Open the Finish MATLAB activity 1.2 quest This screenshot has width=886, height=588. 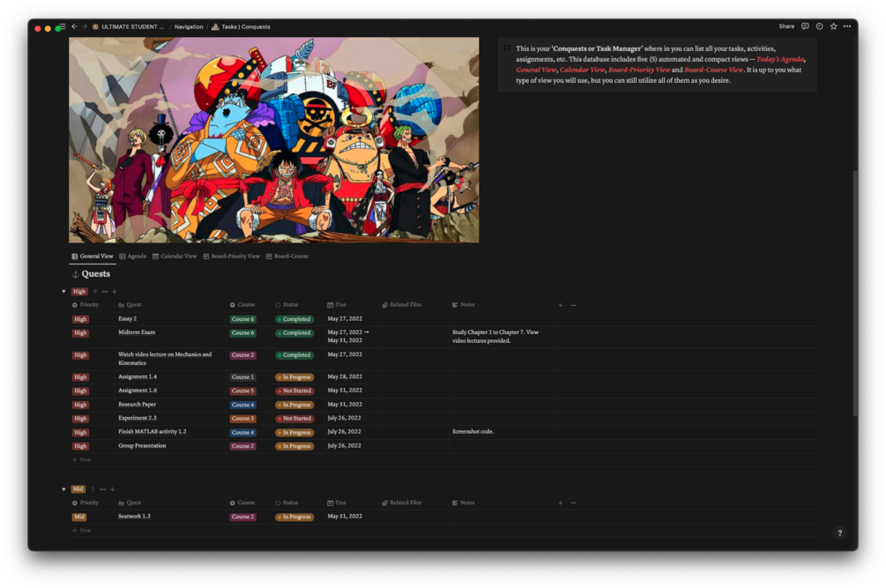(152, 432)
